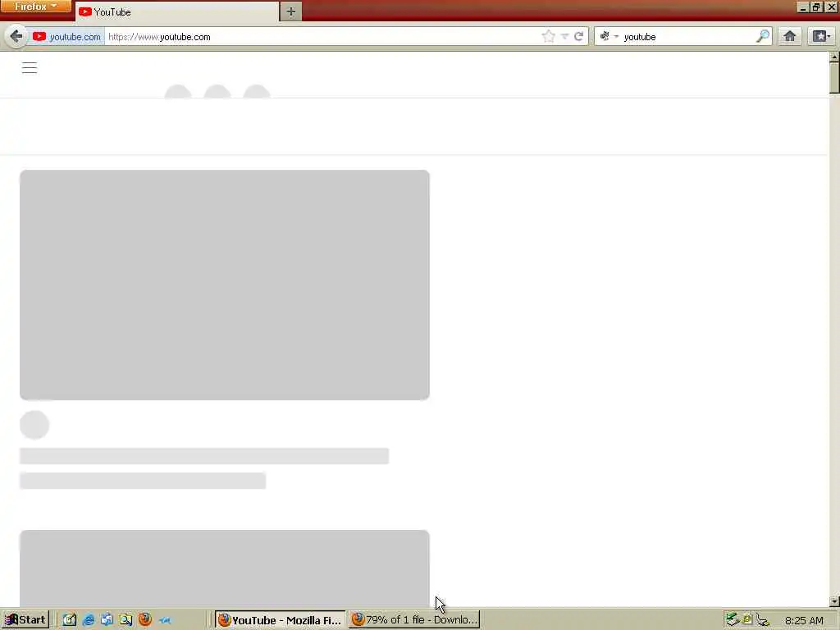Screen dimensions: 840x630
Task: Open the Windows Start menu
Action: coord(25,620)
